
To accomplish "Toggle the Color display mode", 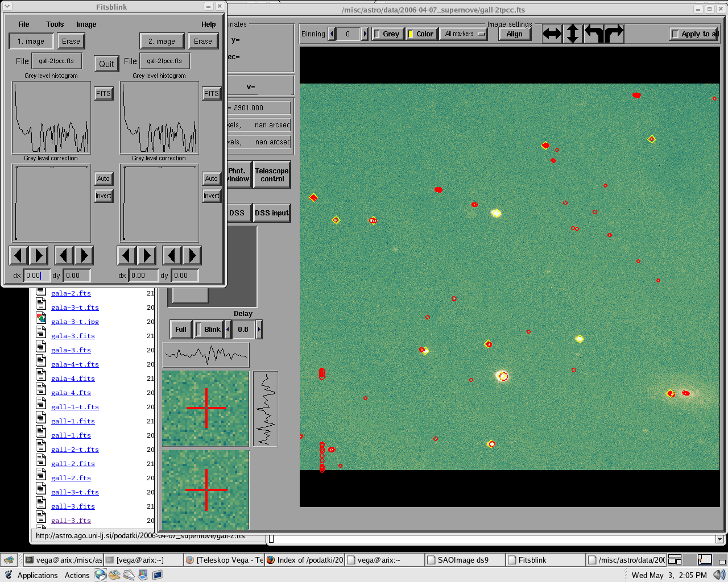I will 421,34.
